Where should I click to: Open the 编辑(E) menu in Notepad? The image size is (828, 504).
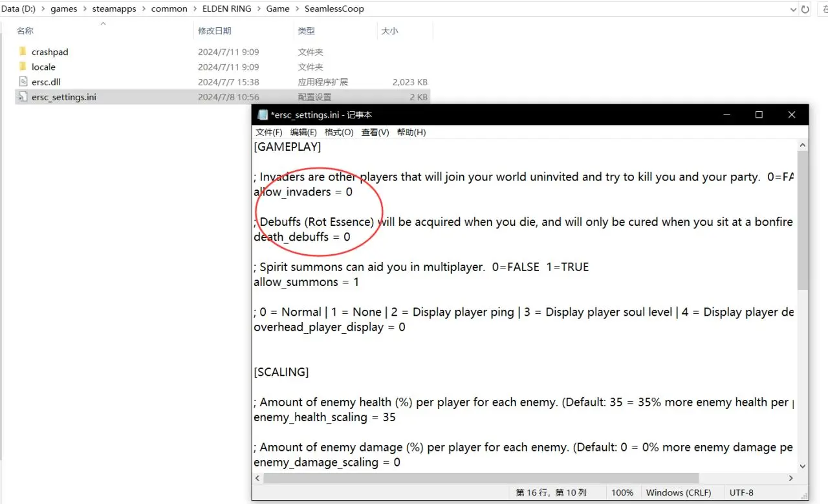[304, 132]
